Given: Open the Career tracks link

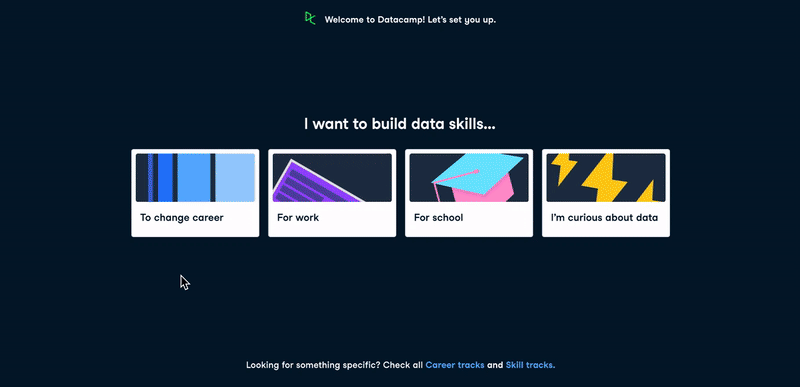Looking at the screenshot, I should 455,365.
